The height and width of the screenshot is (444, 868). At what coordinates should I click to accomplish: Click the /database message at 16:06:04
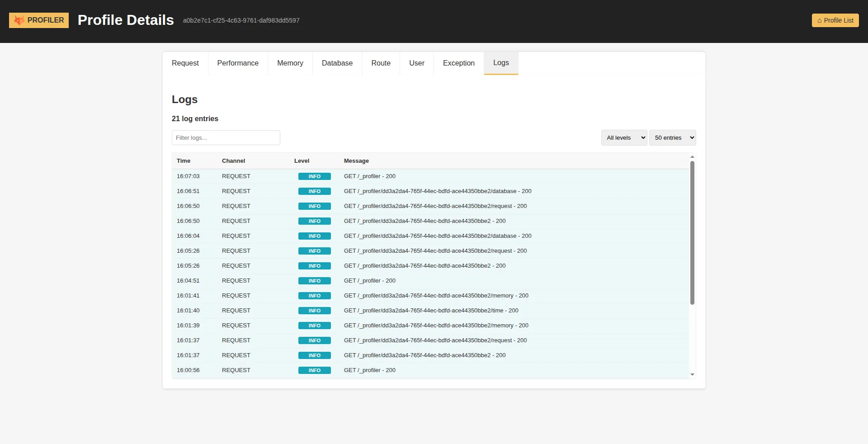click(x=438, y=236)
